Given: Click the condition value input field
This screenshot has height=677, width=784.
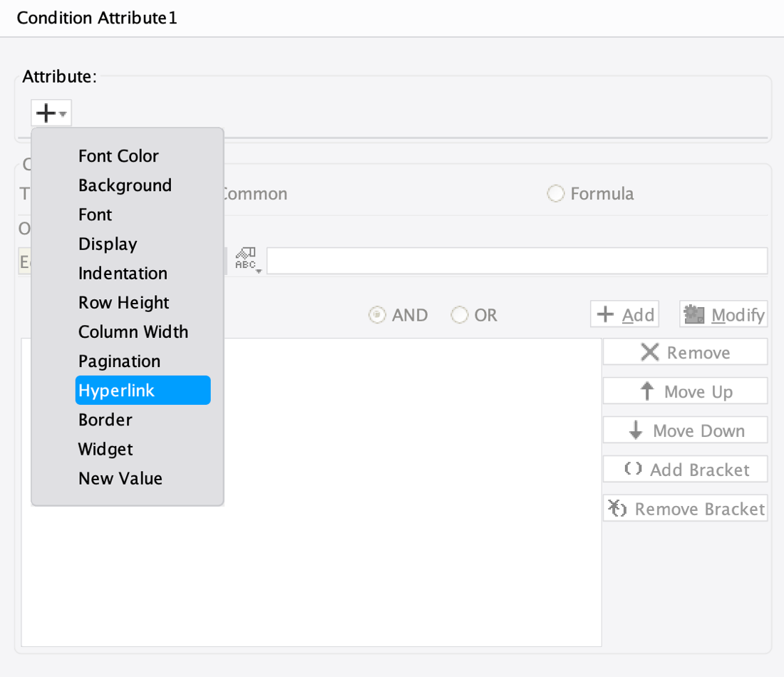Looking at the screenshot, I should click(517, 260).
